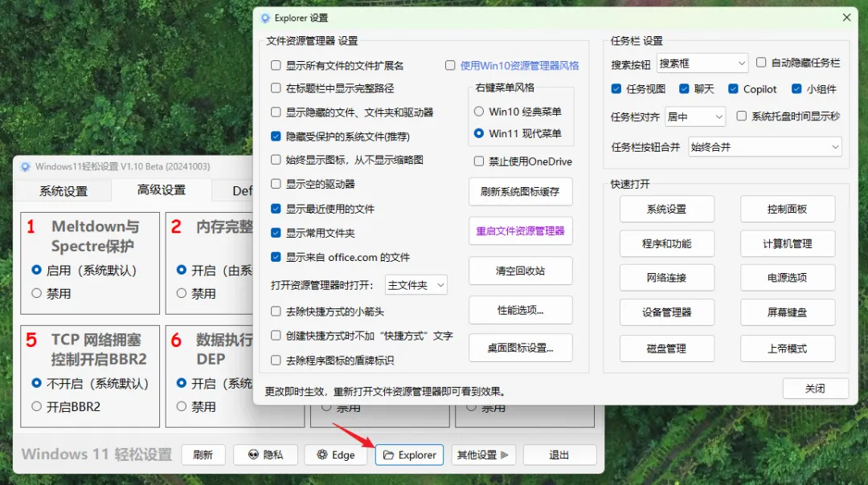Open 上帝模式 from quick access panel

(788, 348)
